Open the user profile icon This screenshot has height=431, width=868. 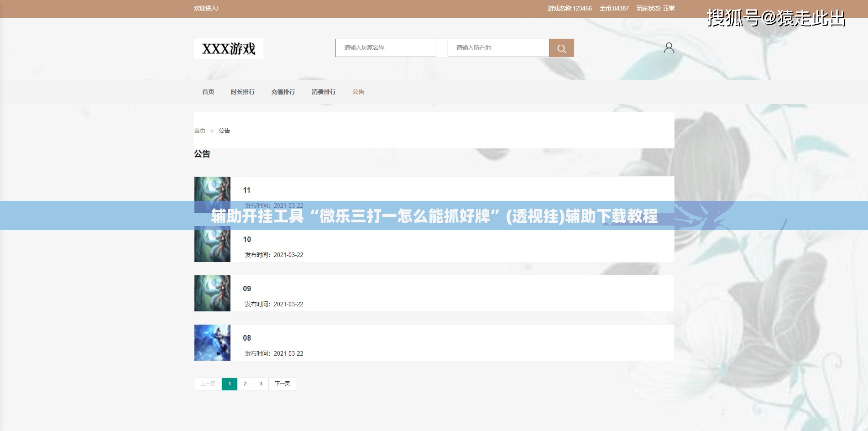(x=669, y=47)
